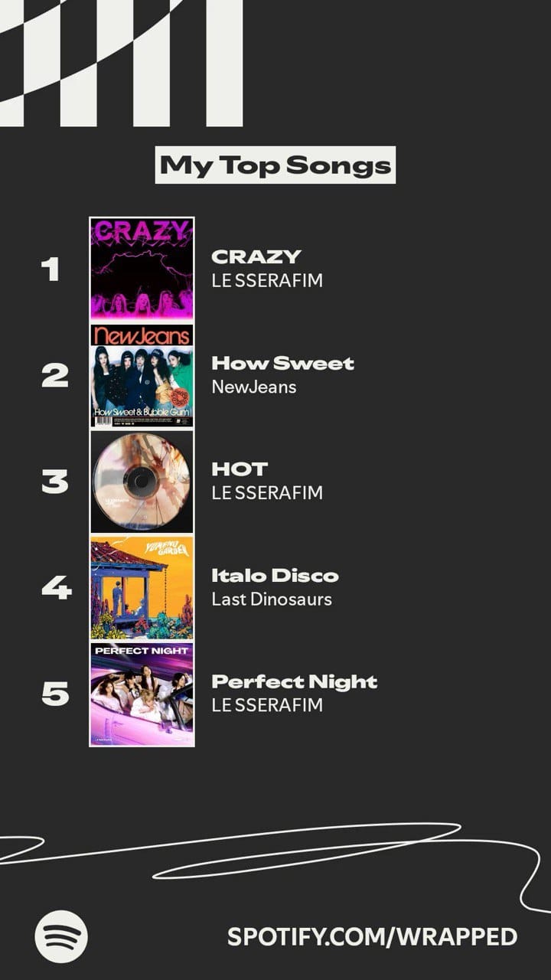Viewport: 551px width, 980px height.
Task: Click LE SSERAFIM under Perfect Night
Action: (x=267, y=704)
